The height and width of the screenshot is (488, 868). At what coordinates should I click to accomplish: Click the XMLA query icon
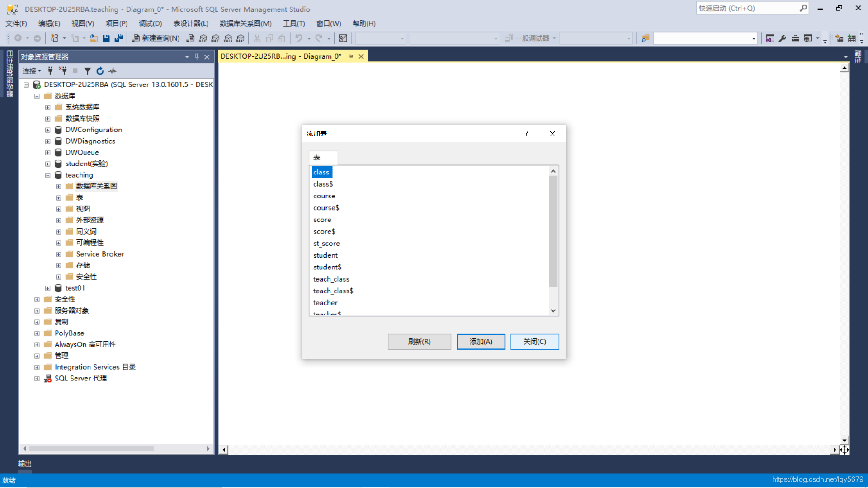coord(228,38)
